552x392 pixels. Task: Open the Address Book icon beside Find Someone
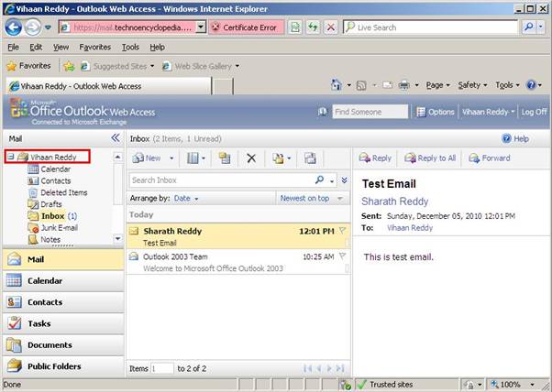pos(323,112)
